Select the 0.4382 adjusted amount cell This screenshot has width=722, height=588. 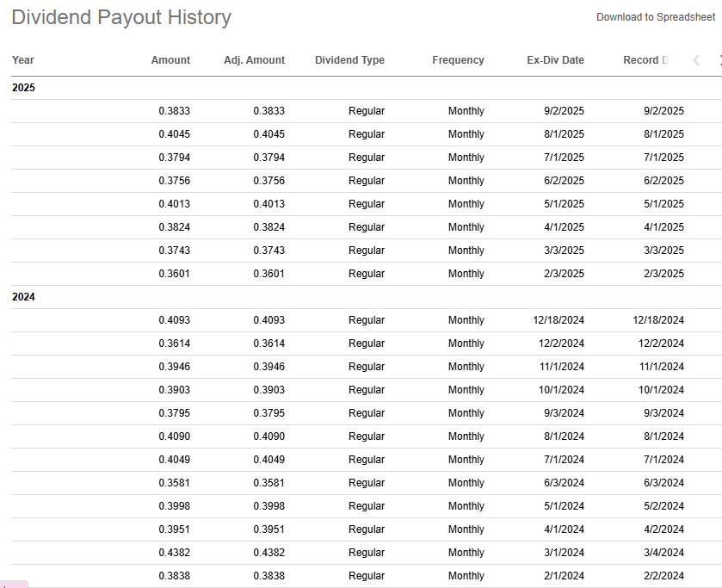(268, 553)
